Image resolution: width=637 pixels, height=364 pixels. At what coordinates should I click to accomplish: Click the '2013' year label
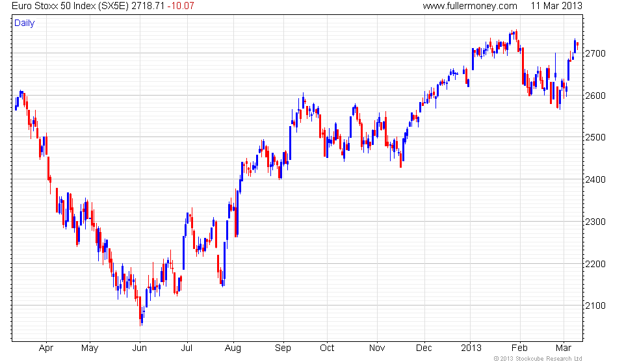[471, 348]
